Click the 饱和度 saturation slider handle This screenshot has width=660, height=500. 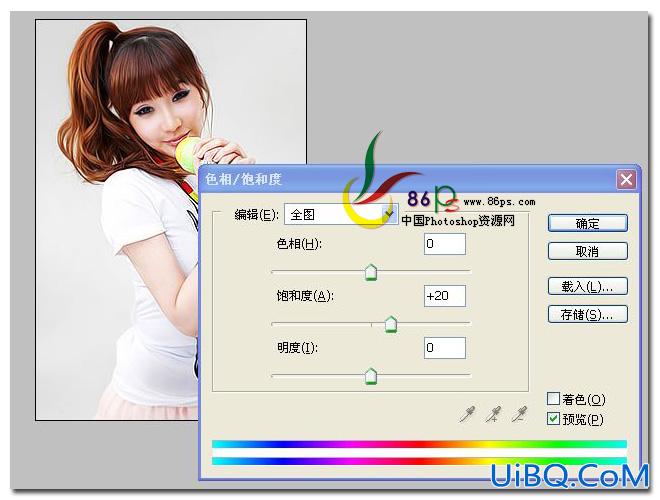(391, 324)
